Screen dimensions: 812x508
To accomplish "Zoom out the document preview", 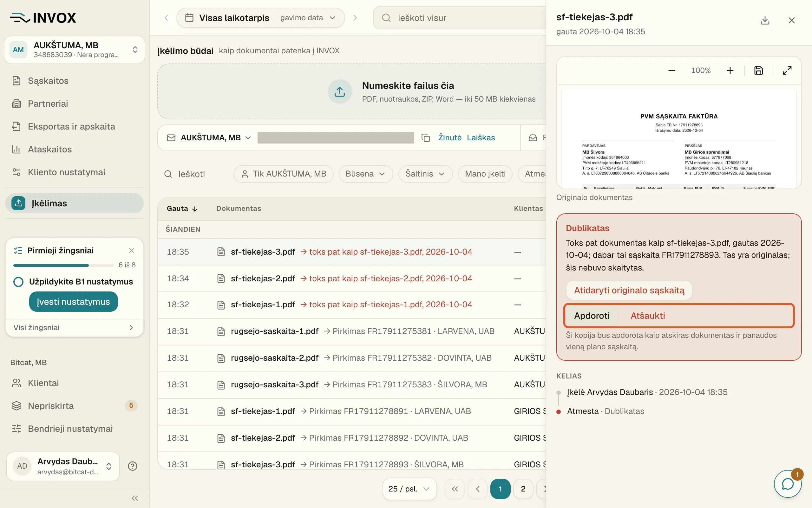I will pos(671,70).
